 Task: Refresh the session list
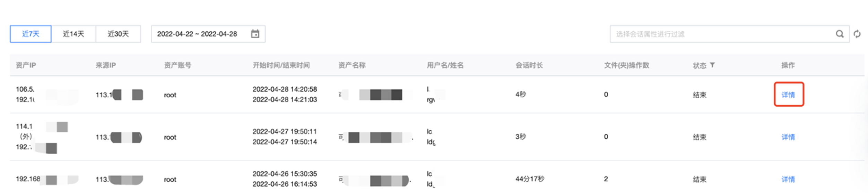point(857,34)
